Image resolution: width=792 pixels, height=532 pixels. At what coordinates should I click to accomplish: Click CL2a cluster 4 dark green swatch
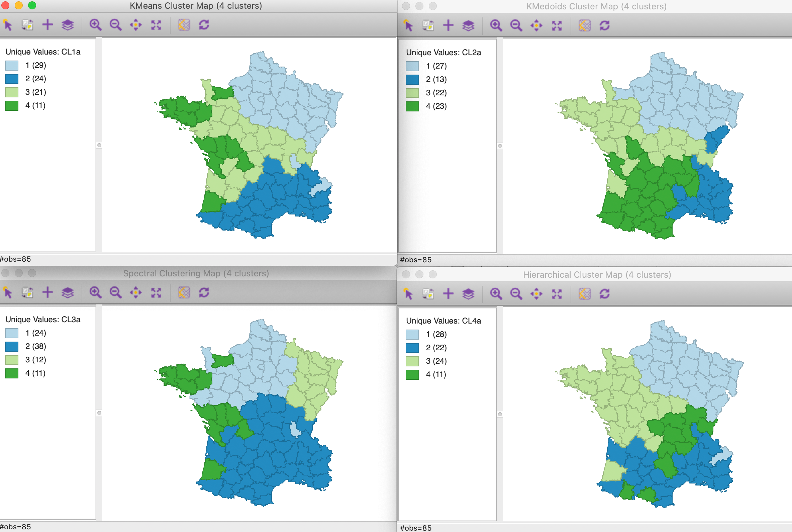(x=412, y=106)
